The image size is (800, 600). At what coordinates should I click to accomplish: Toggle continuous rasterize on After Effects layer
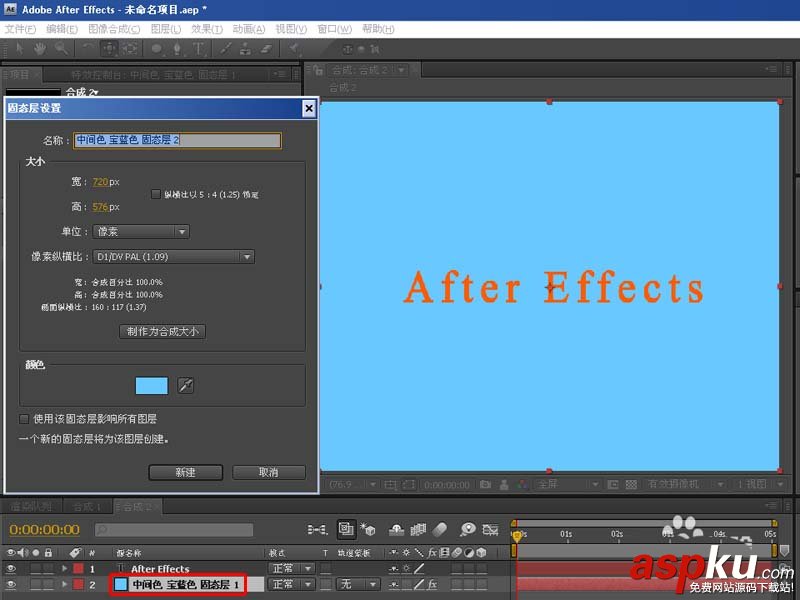[x=406, y=568]
